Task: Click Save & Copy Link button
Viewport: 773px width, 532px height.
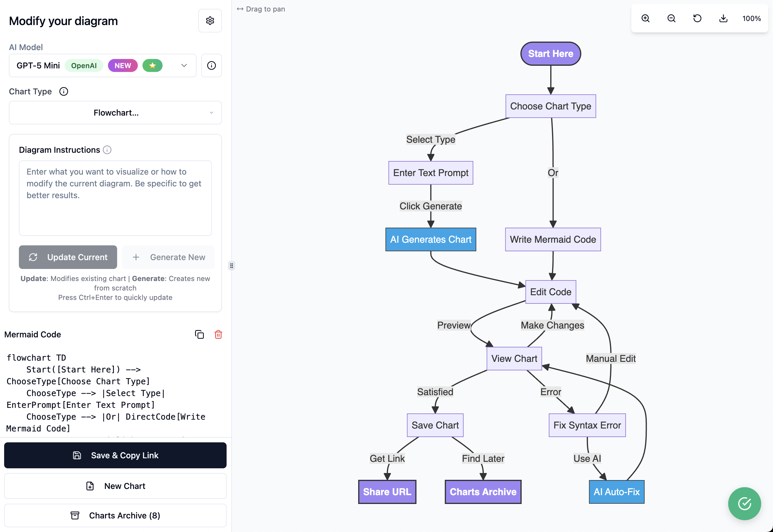Action: (x=115, y=455)
